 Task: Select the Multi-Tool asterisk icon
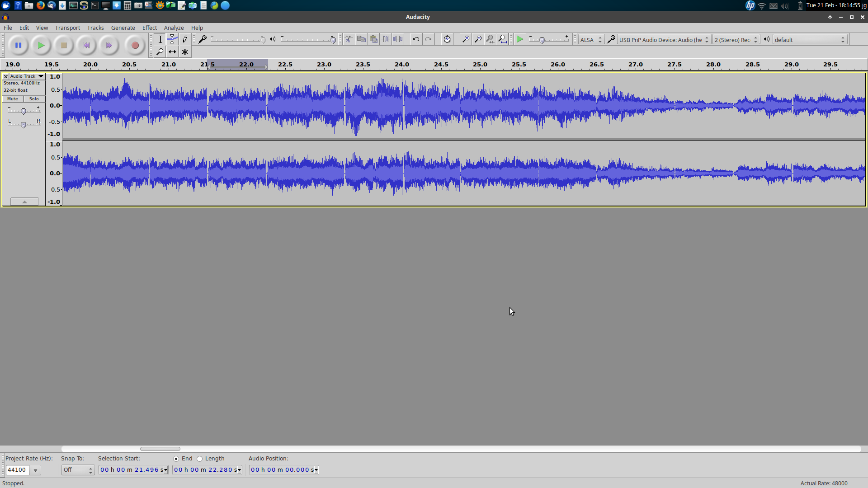coord(185,52)
